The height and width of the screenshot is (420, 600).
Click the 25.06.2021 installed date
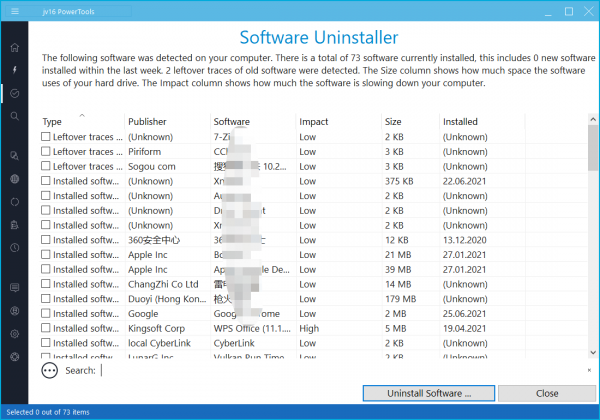click(464, 314)
